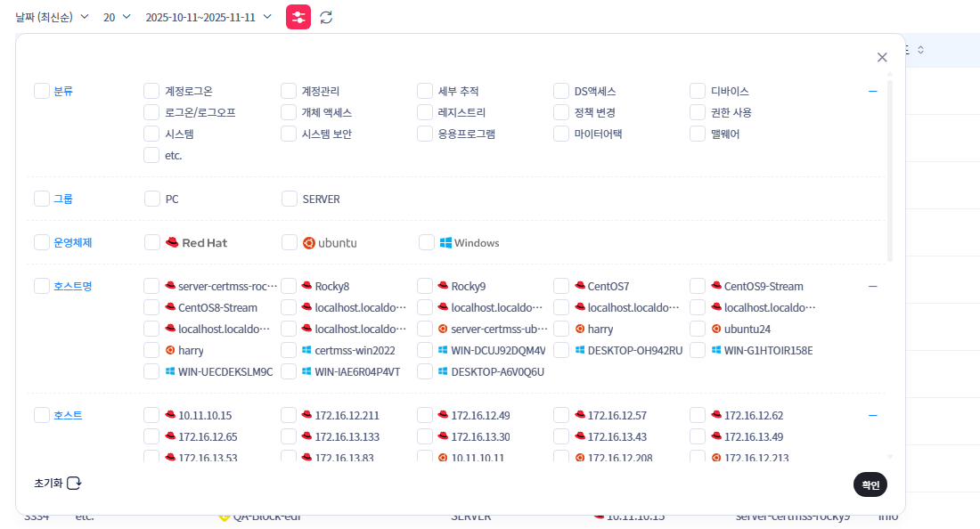Open the date range 2025-10-11~2025-11-11 dropdown
Viewport: 980px width, 529px height.
(208, 17)
